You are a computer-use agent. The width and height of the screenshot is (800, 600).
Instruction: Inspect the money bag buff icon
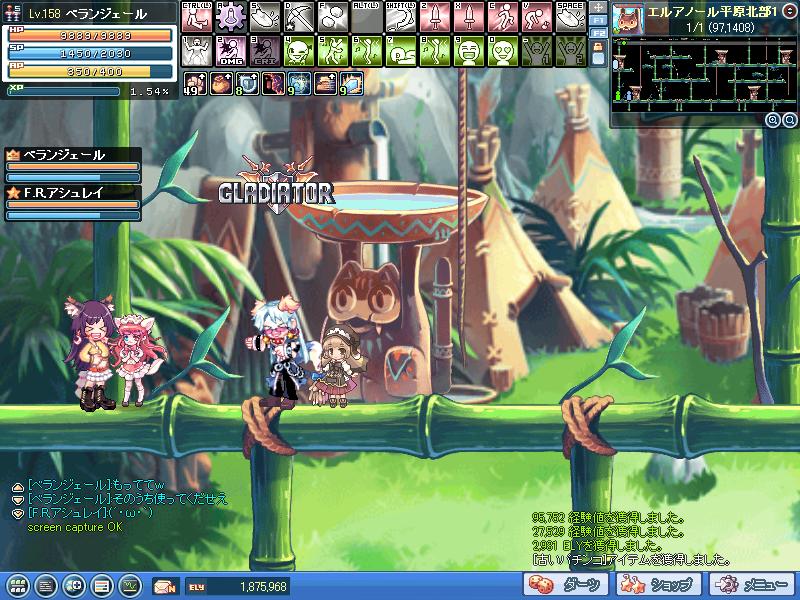[x=221, y=84]
